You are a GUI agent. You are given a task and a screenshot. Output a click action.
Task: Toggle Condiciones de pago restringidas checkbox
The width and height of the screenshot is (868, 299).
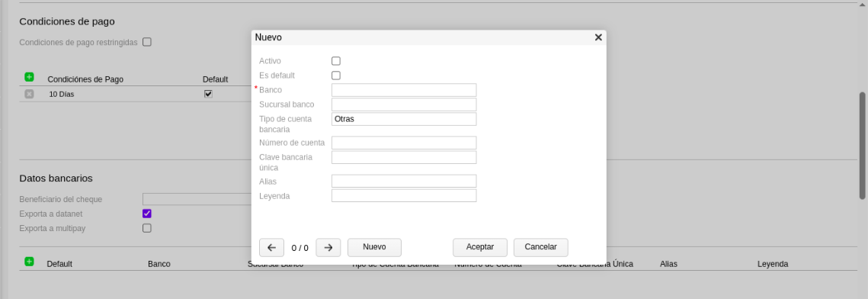146,41
